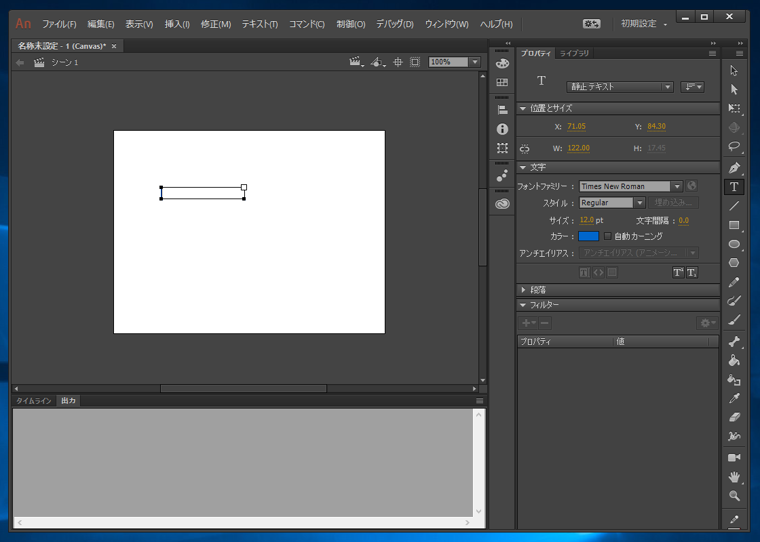This screenshot has height=542, width=760.
Task: Select the PolyStar hexagon tool
Action: coord(734,263)
